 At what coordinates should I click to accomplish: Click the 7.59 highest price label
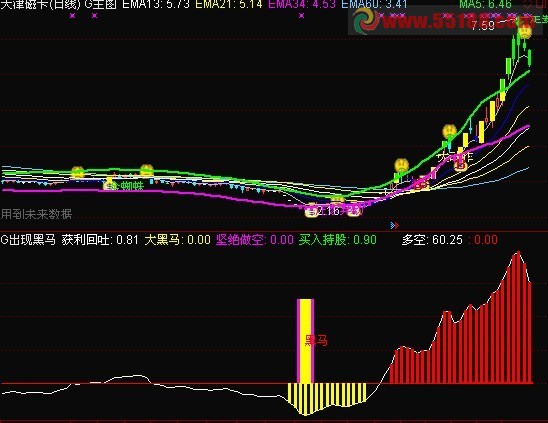tap(483, 26)
